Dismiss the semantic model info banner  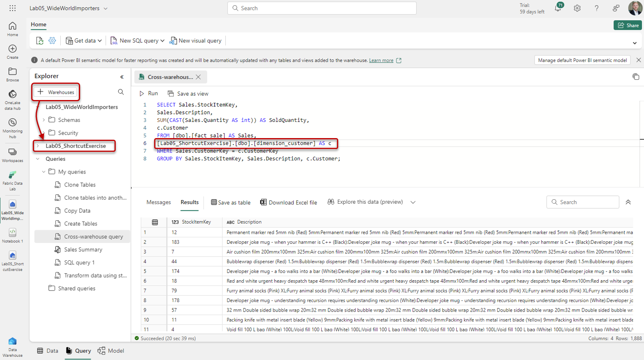[638, 60]
